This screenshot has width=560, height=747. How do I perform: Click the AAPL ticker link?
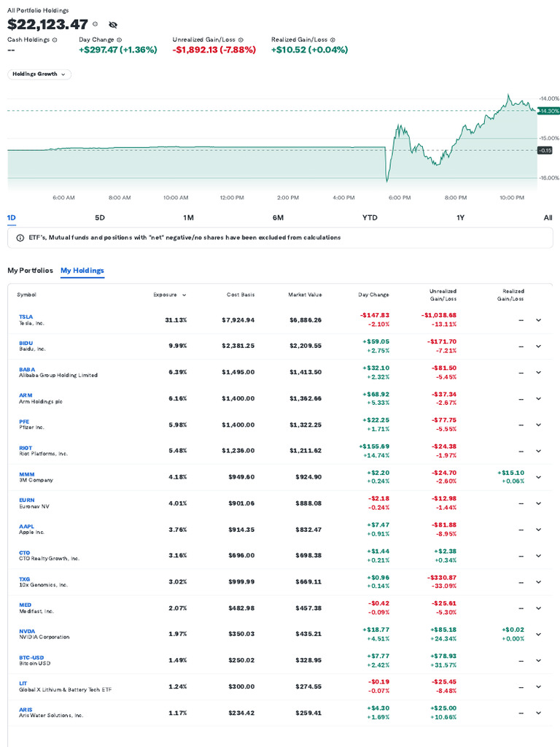26,526
